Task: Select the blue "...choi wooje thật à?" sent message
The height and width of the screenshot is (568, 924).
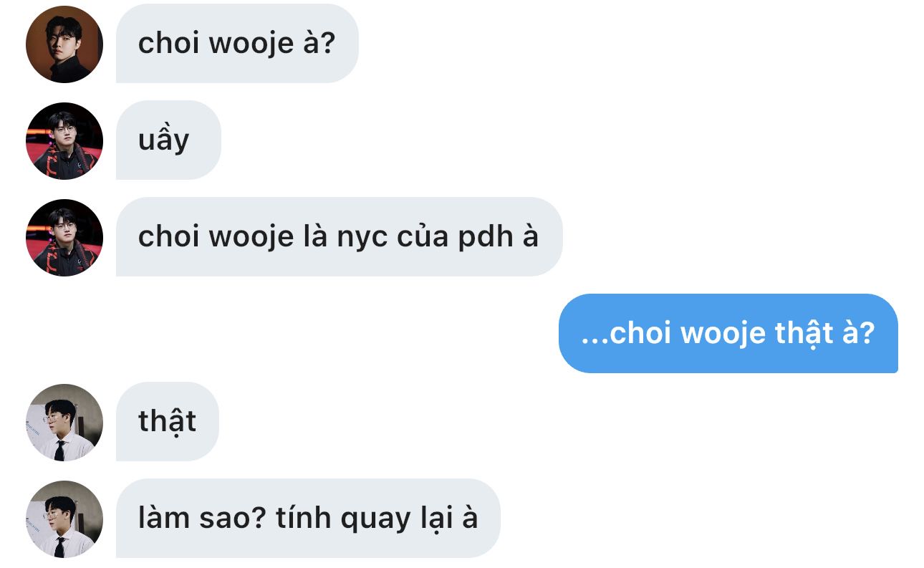Action: [x=728, y=333]
